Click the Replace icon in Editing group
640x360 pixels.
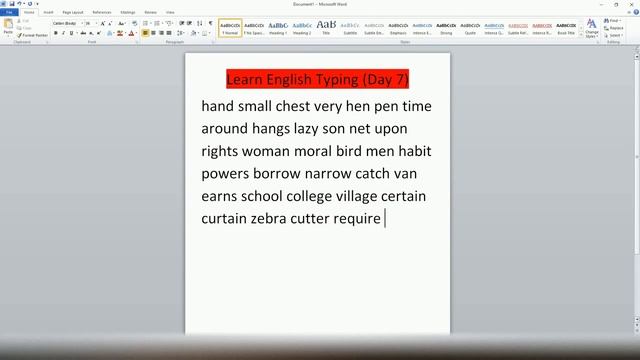pyautogui.click(x=613, y=28)
